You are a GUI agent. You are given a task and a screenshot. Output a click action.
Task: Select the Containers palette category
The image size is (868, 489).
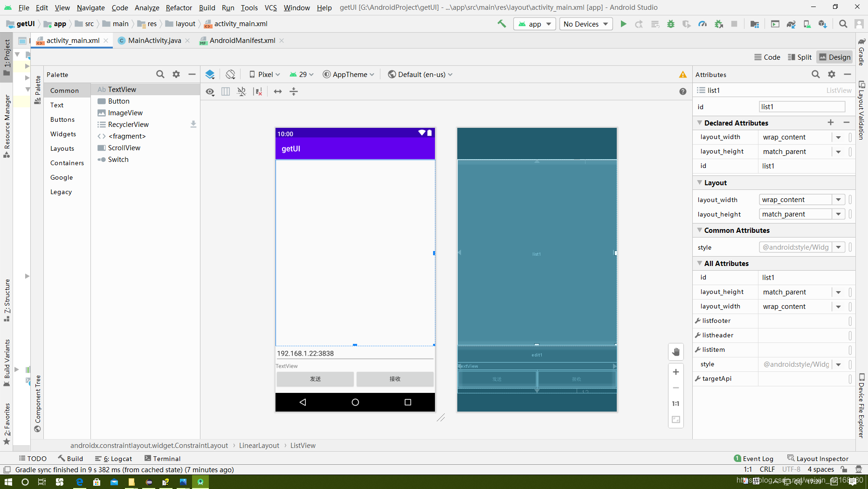(x=67, y=163)
